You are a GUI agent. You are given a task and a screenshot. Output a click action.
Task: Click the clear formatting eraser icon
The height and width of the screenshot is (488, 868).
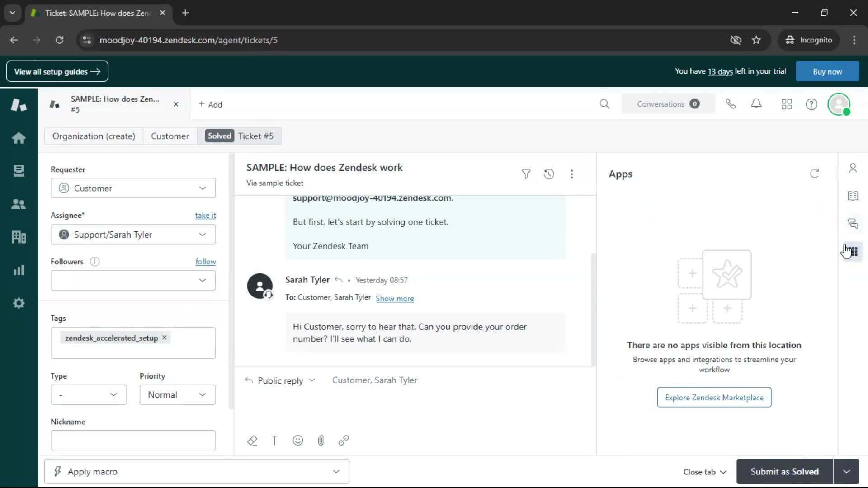[x=252, y=440]
